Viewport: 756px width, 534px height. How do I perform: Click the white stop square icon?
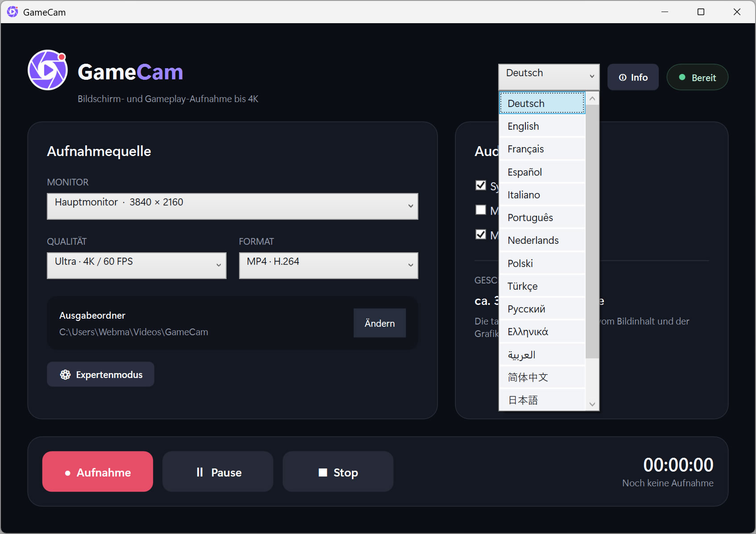pos(323,472)
